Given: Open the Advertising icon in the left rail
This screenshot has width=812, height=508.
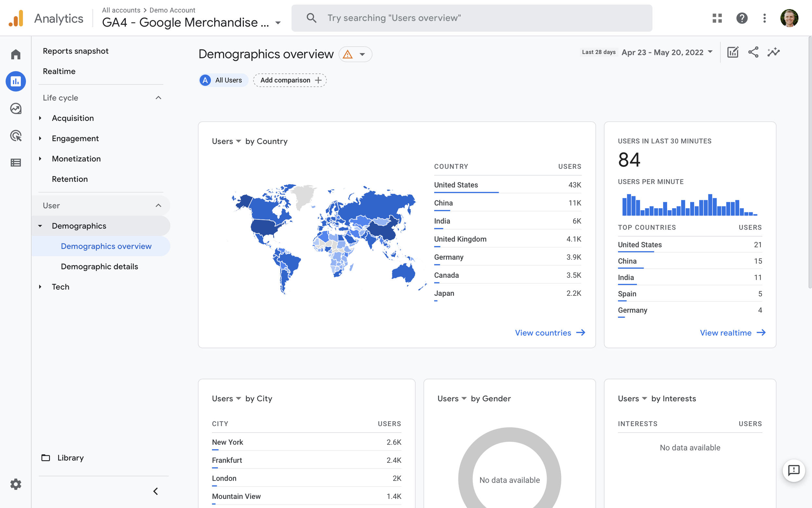Looking at the screenshot, I should pos(16,136).
